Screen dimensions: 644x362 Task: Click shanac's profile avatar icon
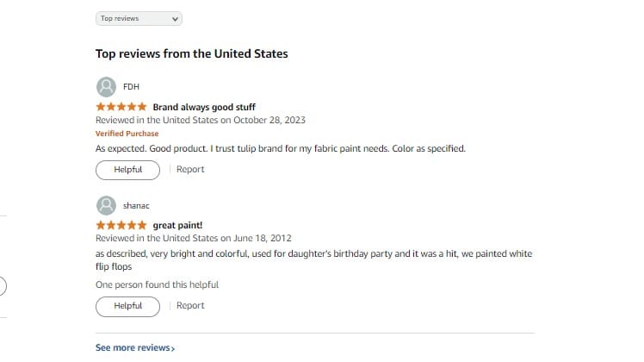[106, 205]
